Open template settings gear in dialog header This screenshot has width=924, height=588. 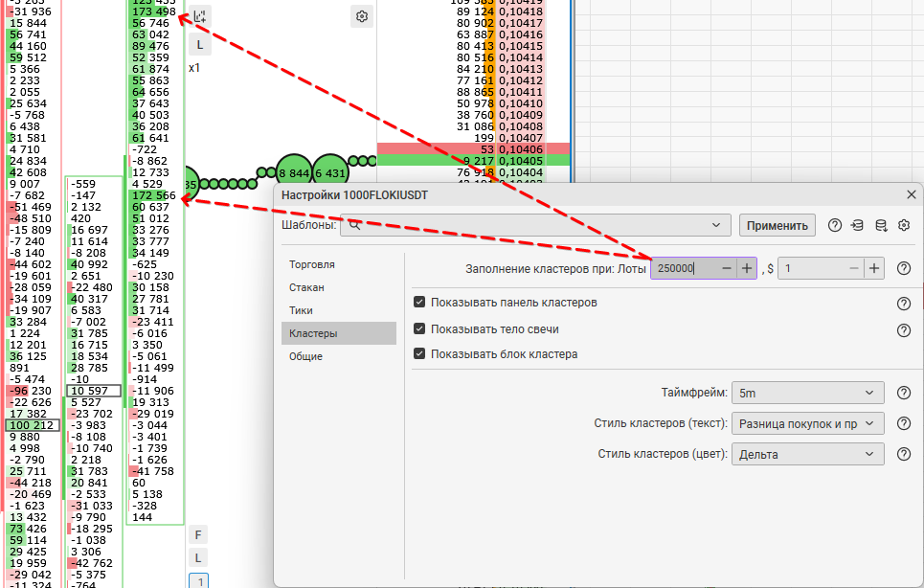point(903,225)
